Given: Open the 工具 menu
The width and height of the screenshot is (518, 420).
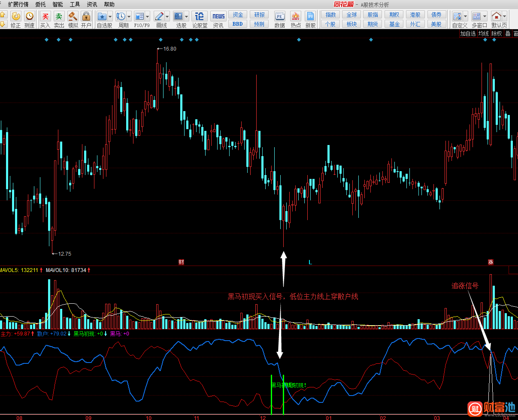Looking at the screenshot, I should pos(75,4).
